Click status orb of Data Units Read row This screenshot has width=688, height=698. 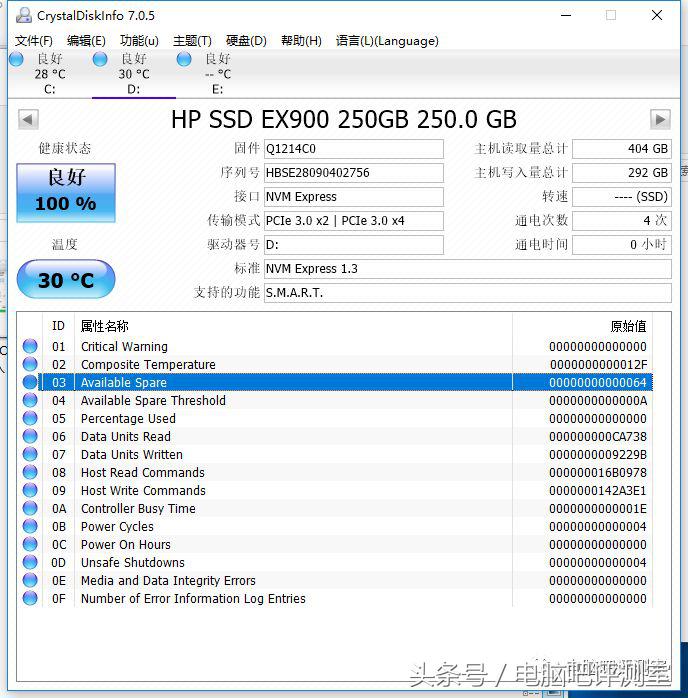coord(30,436)
